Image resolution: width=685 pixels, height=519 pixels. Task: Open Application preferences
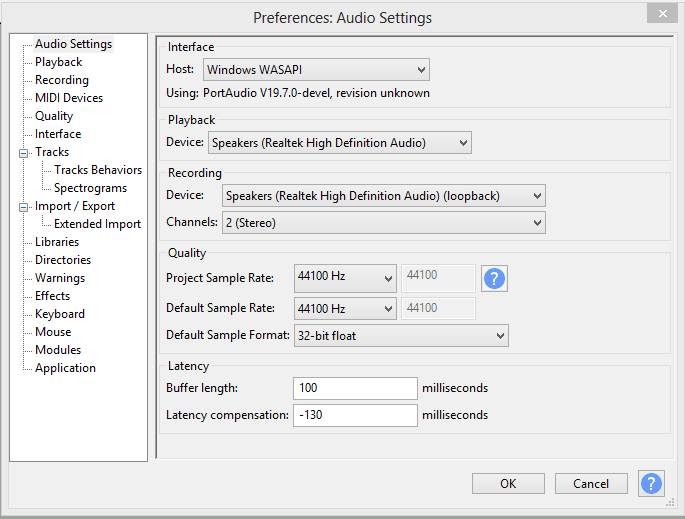(x=65, y=368)
